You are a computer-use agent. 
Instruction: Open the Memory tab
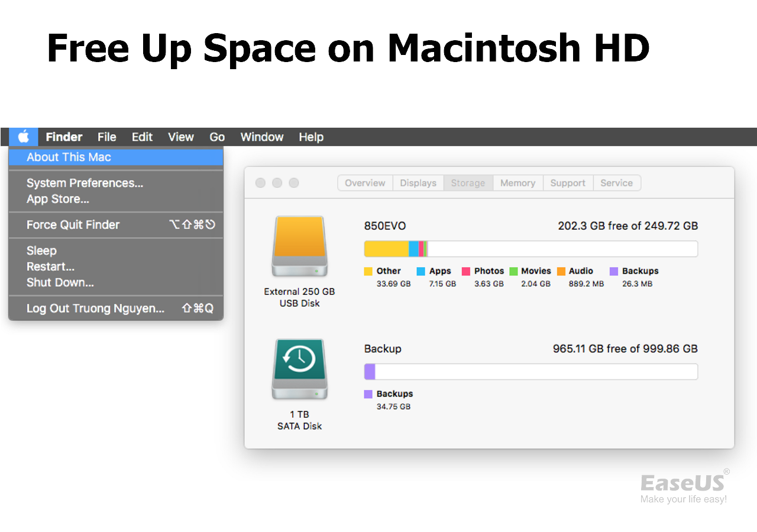coord(517,183)
